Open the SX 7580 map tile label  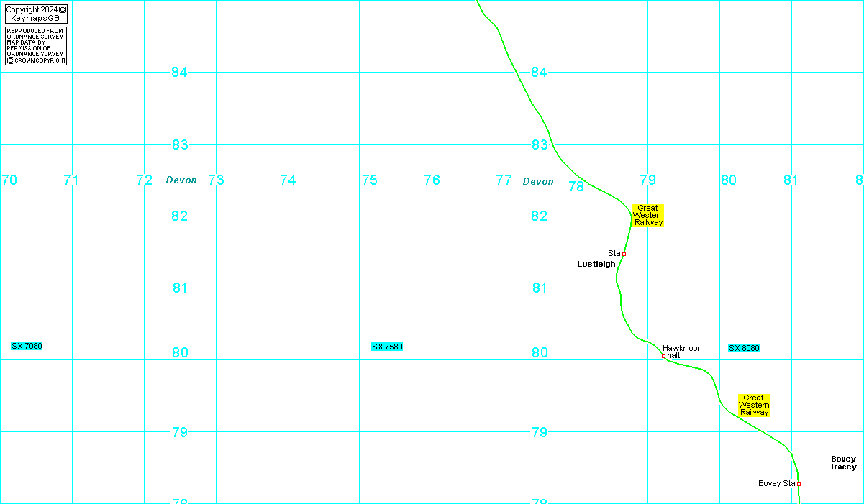(387, 347)
